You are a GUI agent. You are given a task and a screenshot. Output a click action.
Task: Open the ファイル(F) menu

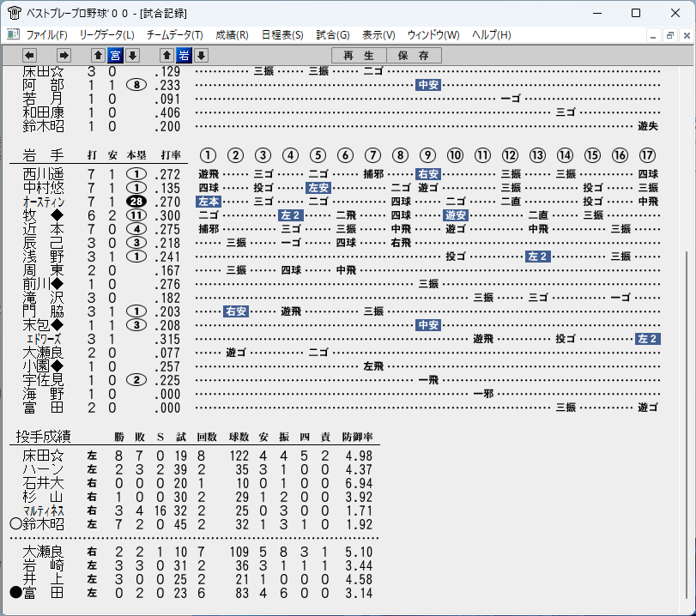(x=46, y=34)
